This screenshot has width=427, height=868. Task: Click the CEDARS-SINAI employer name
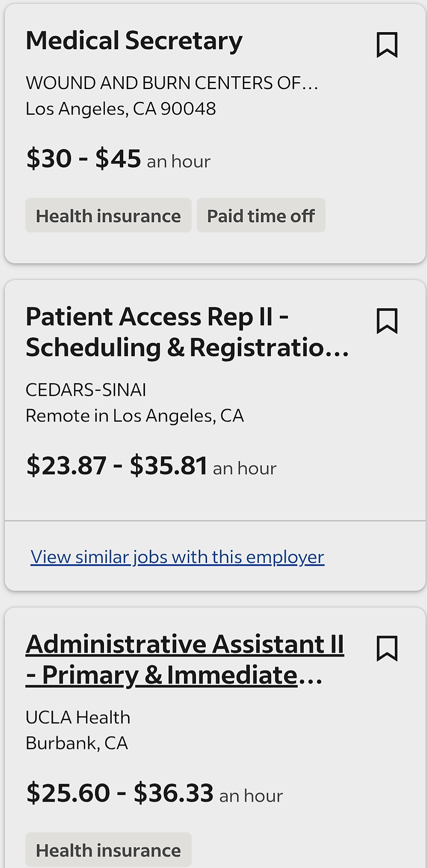click(86, 390)
